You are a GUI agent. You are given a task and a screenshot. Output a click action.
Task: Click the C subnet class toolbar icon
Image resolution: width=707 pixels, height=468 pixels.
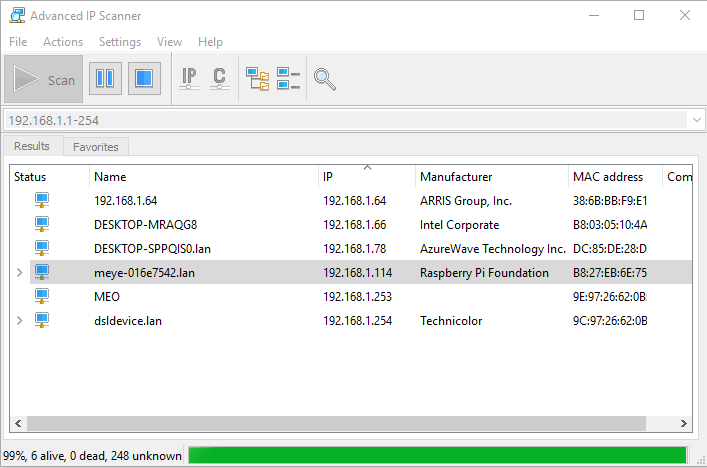point(219,79)
